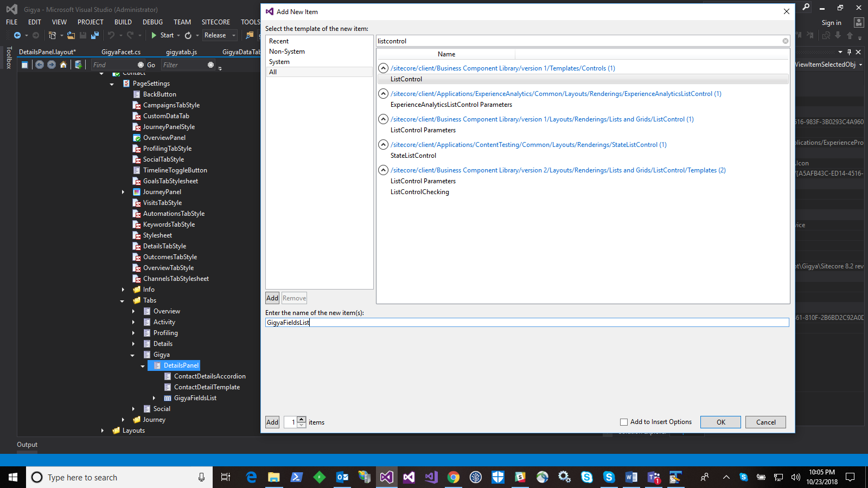Click Add button beside the items counter
Screen dimensions: 868x488
[272, 422]
